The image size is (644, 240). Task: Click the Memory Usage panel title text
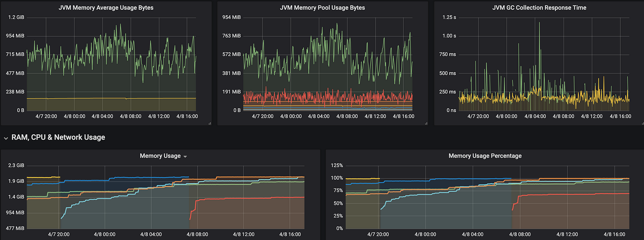pos(160,156)
